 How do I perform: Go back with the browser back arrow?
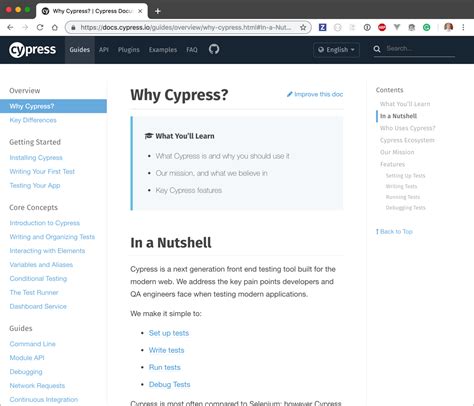pos(10,27)
